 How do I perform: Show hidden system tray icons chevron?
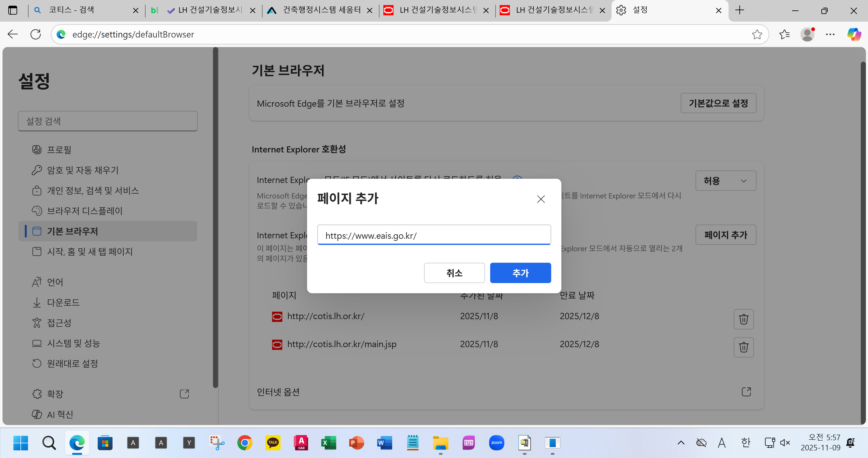click(x=681, y=443)
